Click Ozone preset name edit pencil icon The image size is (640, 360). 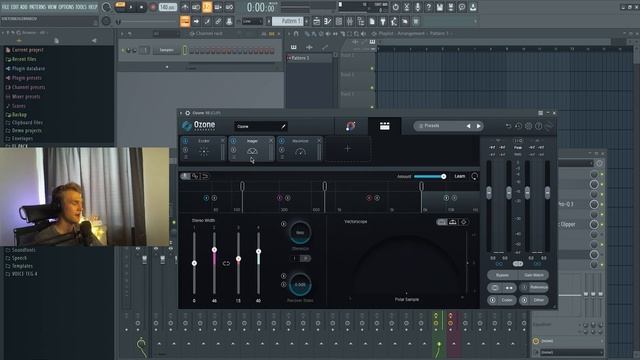click(283, 127)
